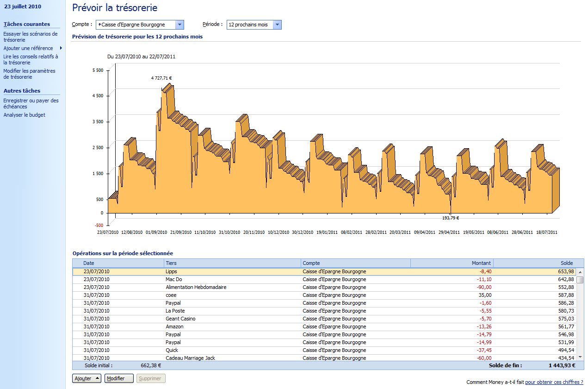The height and width of the screenshot is (389, 588).
Task: Click the Paypal row with amount -1,60
Action: pos(324,303)
